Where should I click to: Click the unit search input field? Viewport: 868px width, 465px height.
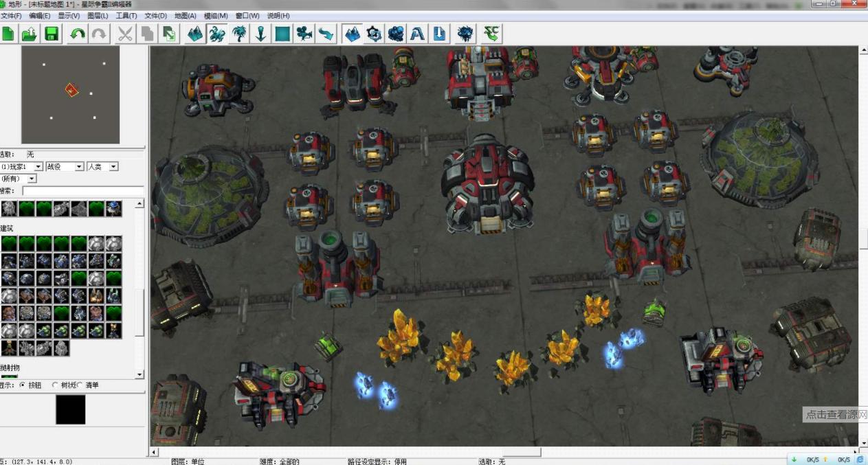coord(83,191)
